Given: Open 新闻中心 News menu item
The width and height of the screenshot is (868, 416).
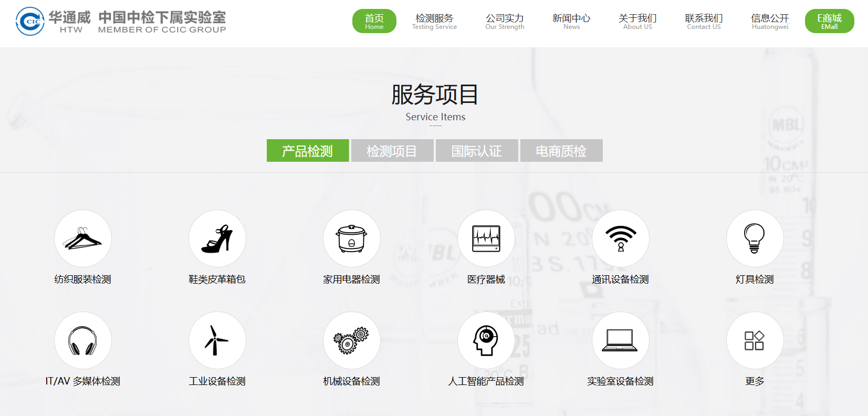Looking at the screenshot, I should click(x=571, y=21).
